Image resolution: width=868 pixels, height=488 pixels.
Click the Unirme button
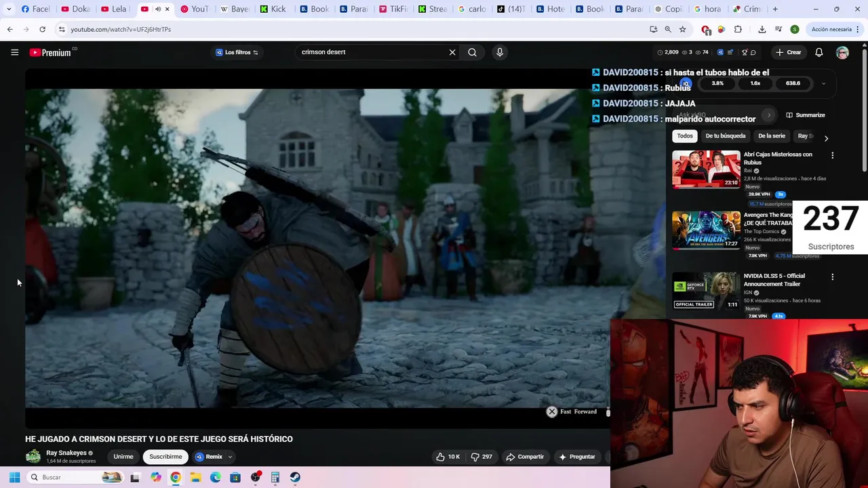(123, 457)
